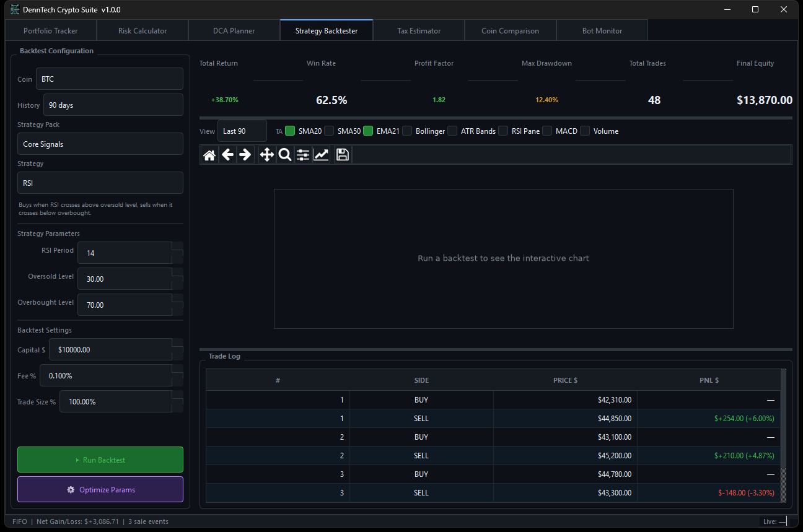Click chart placeholder Run a backtest message
The height and width of the screenshot is (532, 803).
503,258
